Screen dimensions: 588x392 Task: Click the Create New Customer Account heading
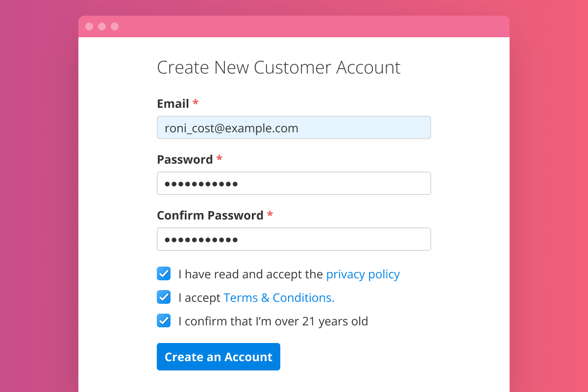[278, 68]
